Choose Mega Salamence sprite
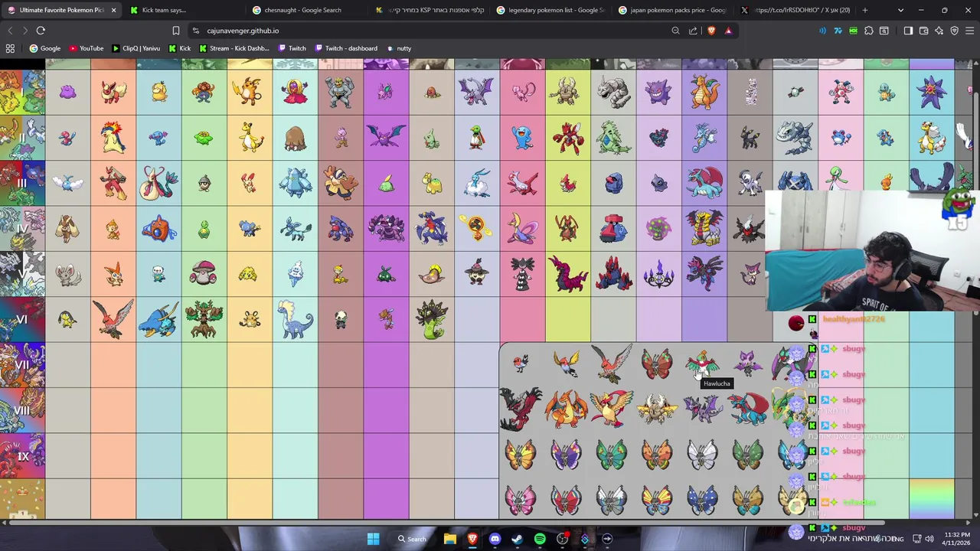This screenshot has height=551, width=980. [x=748, y=409]
